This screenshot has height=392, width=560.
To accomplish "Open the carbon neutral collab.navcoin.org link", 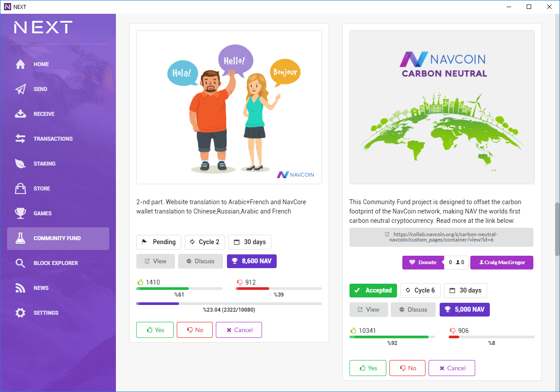I will tap(441, 237).
